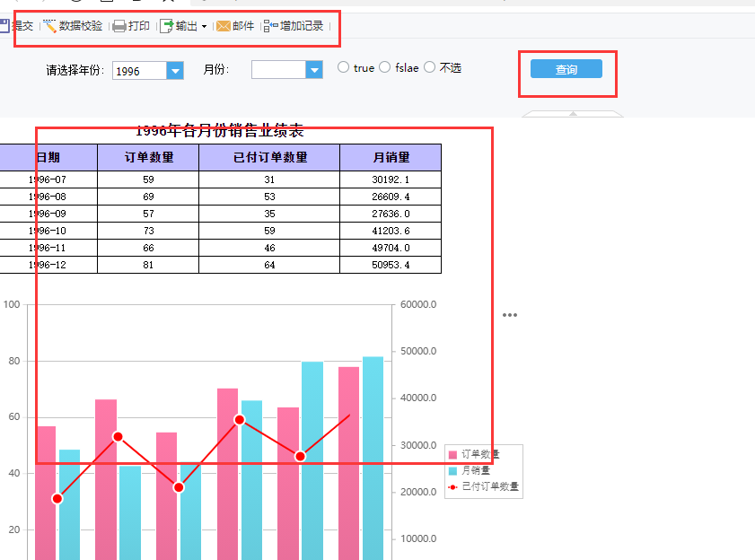Select the 1996-11 date cell

[48, 248]
